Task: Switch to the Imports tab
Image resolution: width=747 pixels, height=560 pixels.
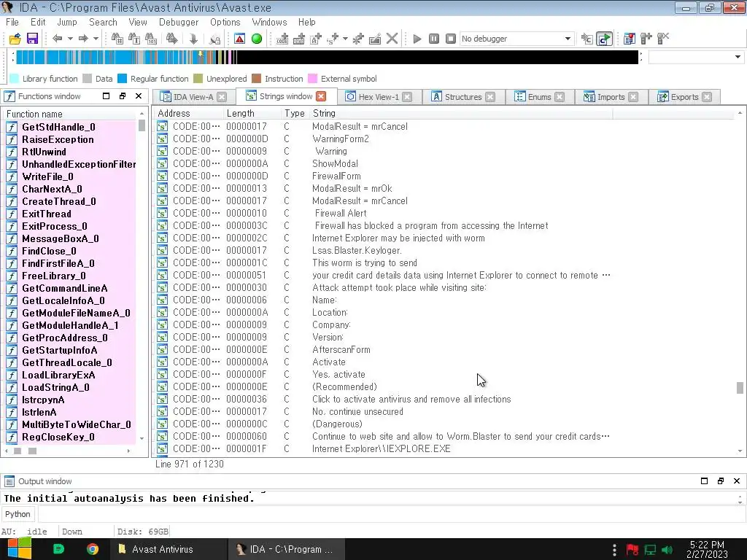Action: tap(611, 97)
